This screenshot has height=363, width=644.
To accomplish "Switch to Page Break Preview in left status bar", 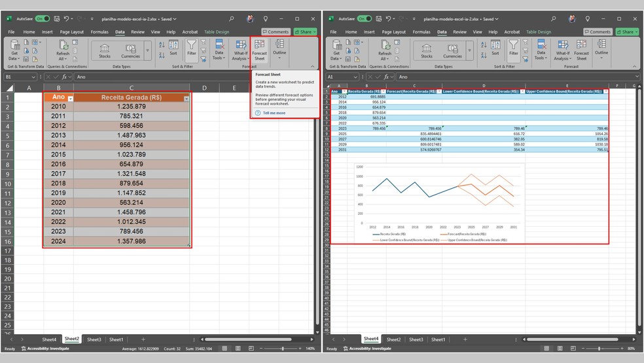I will (x=251, y=349).
